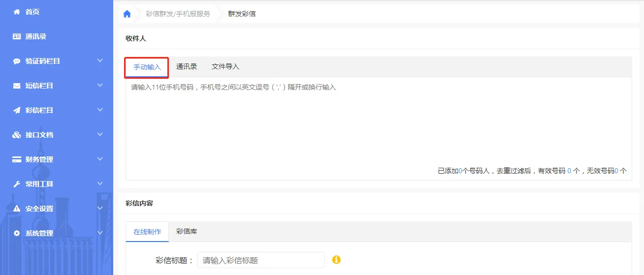Select the 彩信库 tab

tap(187, 231)
